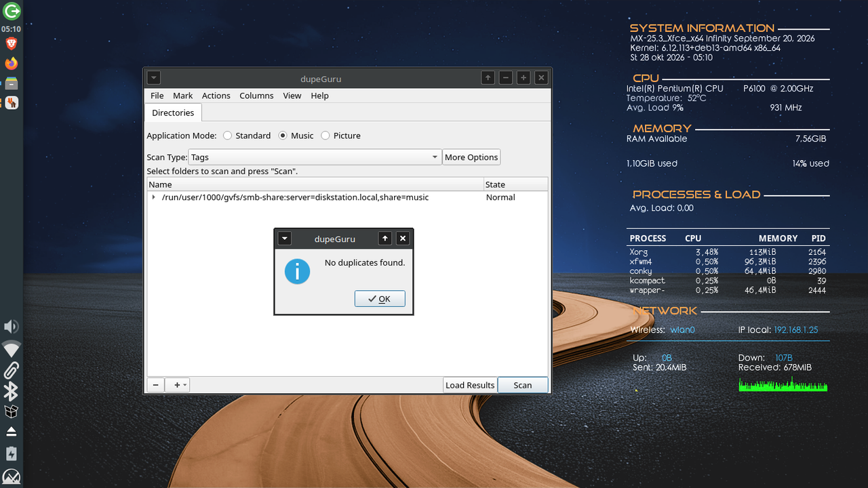Switch to the Directories tab

(173, 113)
